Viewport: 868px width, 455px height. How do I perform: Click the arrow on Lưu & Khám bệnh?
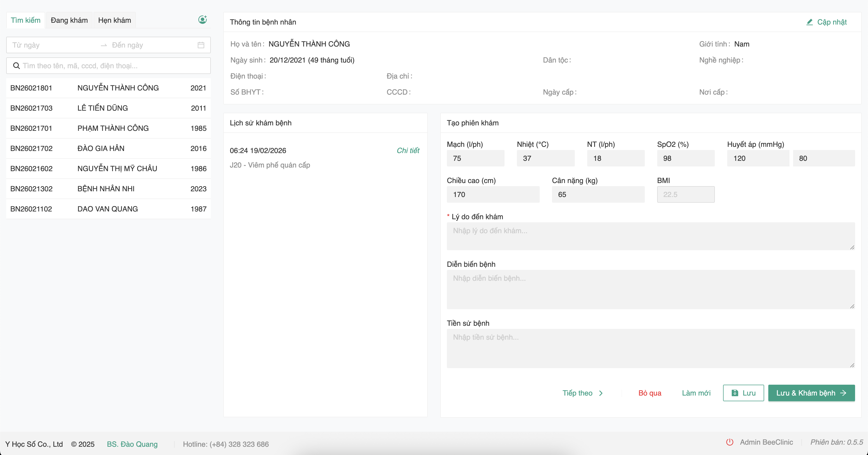pos(843,393)
